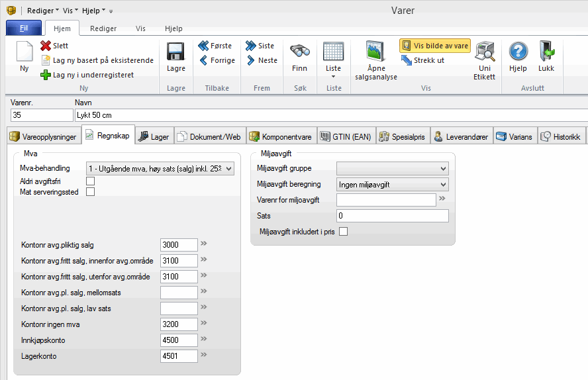Screen dimensions: 588x380
Task: Enable the Aldri avgiftsfri checkbox
Action: pyautogui.click(x=91, y=181)
